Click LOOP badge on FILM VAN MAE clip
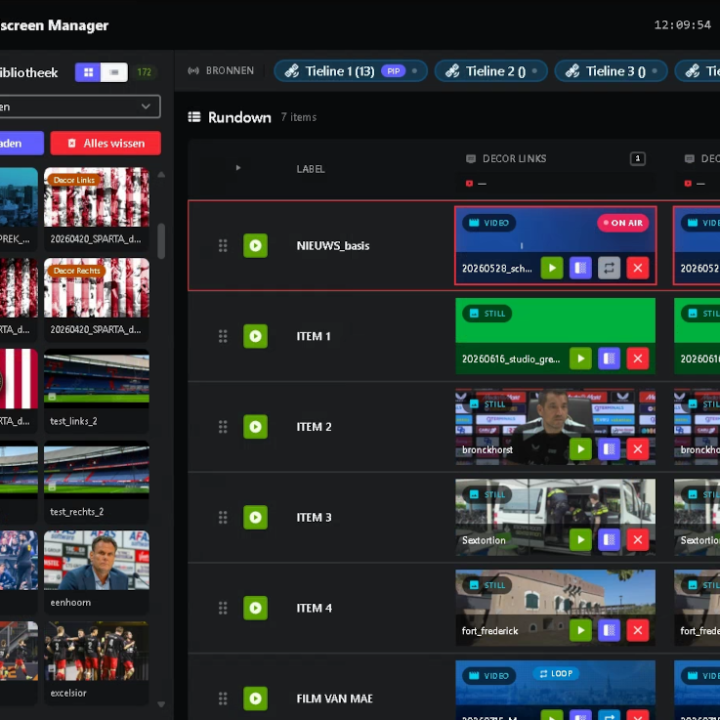The width and height of the screenshot is (720, 720). 556,674
